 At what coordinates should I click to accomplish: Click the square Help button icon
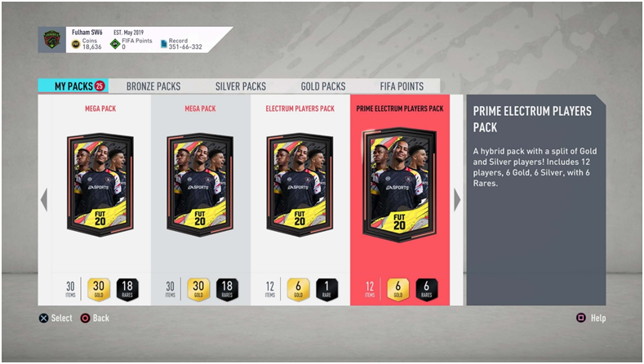[581, 317]
